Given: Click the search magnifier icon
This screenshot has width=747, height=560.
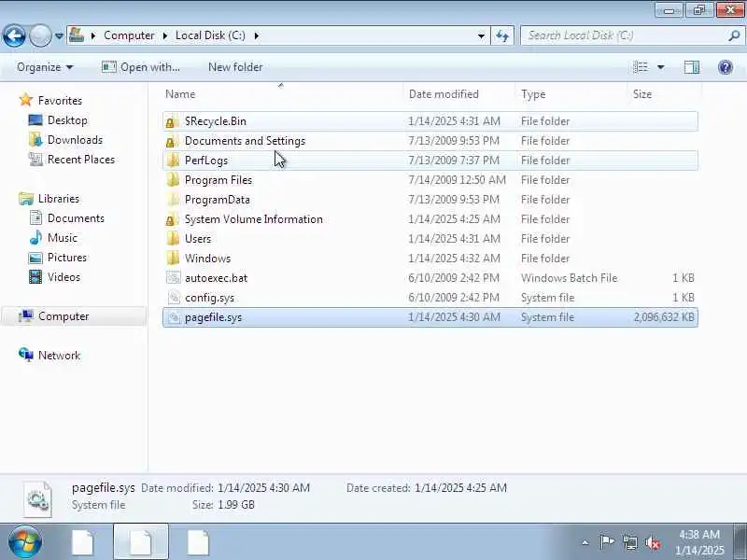Looking at the screenshot, I should (x=734, y=35).
